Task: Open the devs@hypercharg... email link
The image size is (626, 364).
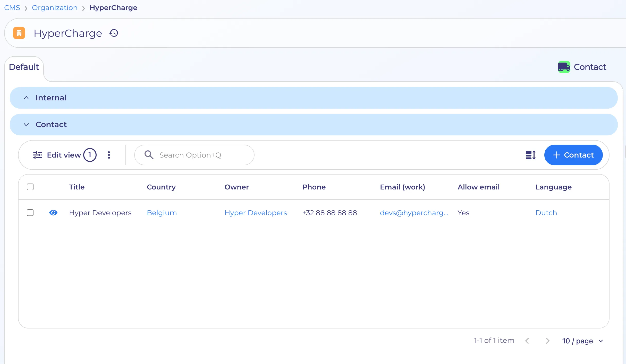Action: [414, 213]
